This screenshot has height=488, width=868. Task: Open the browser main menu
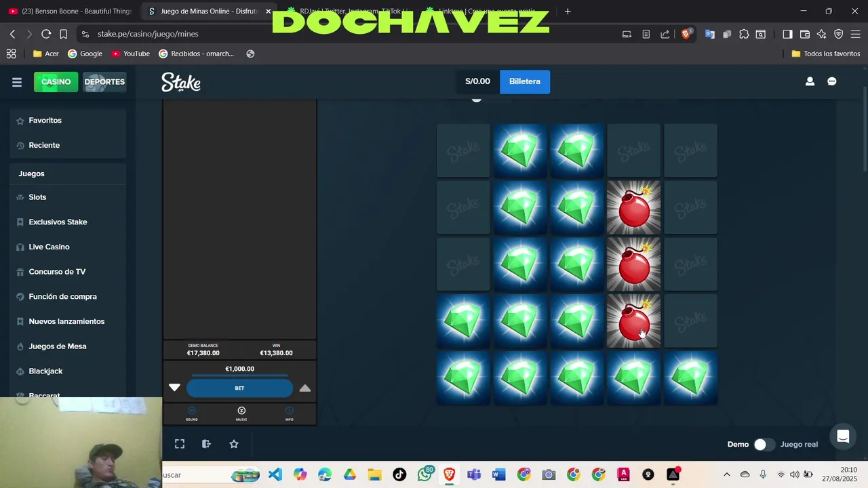(x=855, y=34)
